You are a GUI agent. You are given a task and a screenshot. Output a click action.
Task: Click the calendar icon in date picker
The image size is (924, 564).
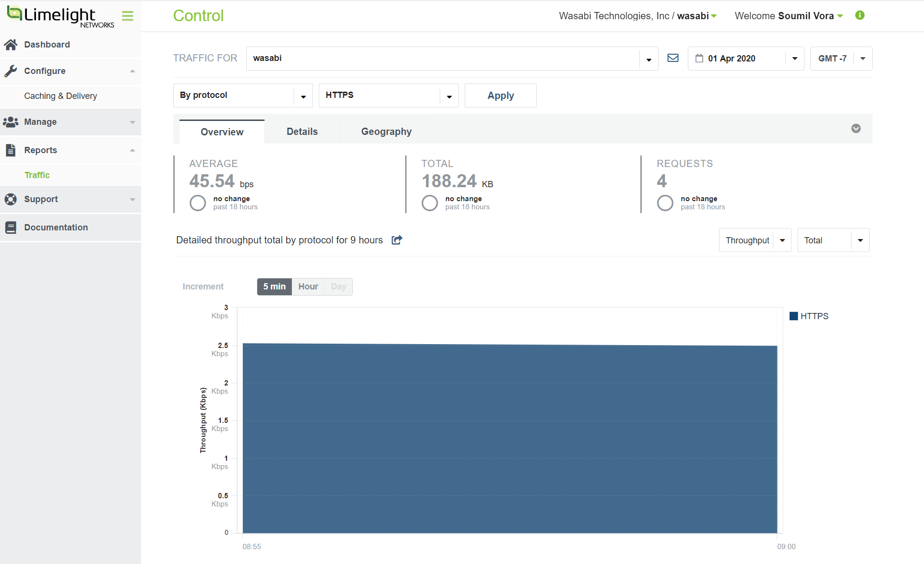point(699,58)
